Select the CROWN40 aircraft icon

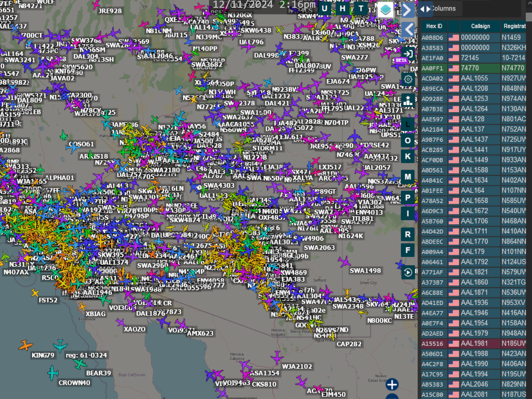(x=52, y=373)
